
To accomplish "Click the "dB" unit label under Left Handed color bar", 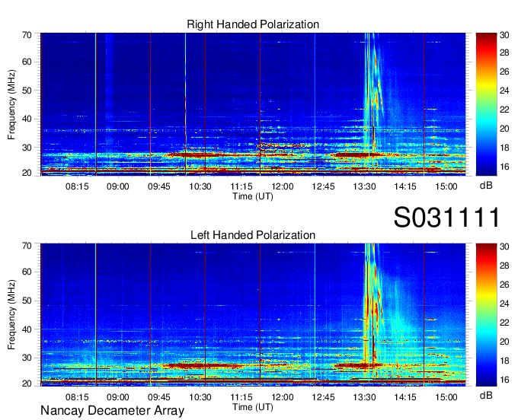I will 486,395.
